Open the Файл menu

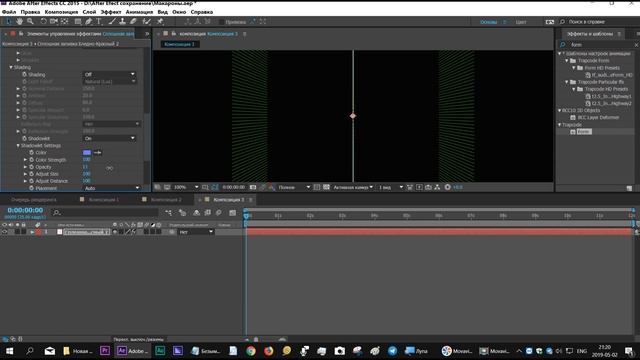(9, 12)
